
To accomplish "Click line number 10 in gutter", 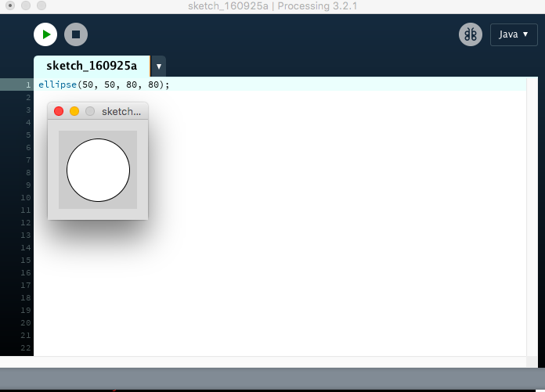I will (26, 197).
